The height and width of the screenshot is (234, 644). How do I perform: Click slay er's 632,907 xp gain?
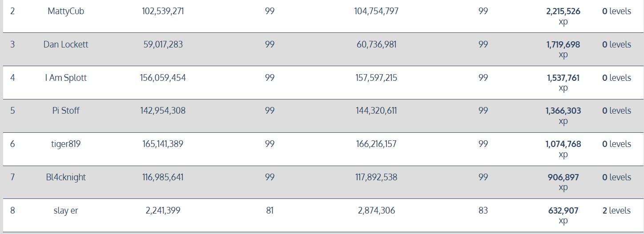tap(563, 215)
